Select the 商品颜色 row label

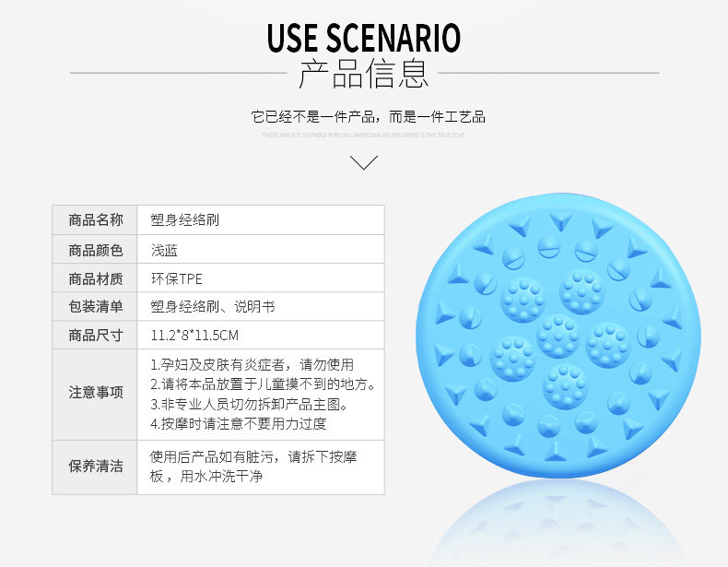point(95,249)
